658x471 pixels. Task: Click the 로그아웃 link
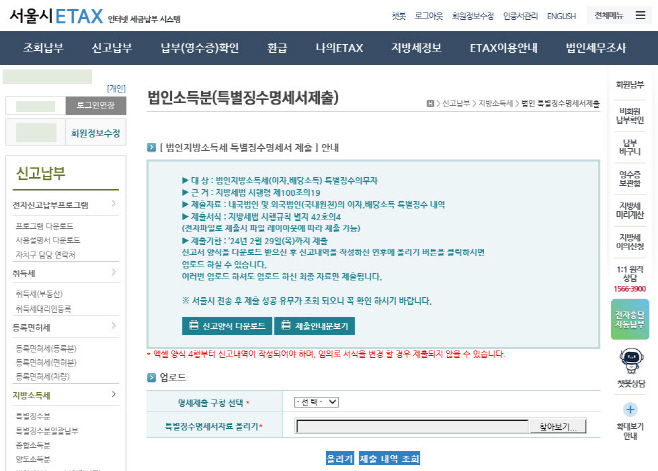429,16
